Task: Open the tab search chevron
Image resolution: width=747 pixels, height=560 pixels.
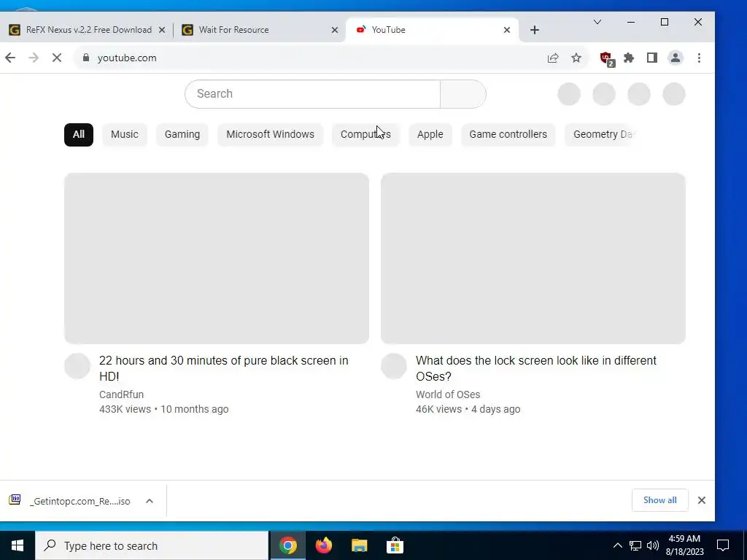Action: coord(597,22)
